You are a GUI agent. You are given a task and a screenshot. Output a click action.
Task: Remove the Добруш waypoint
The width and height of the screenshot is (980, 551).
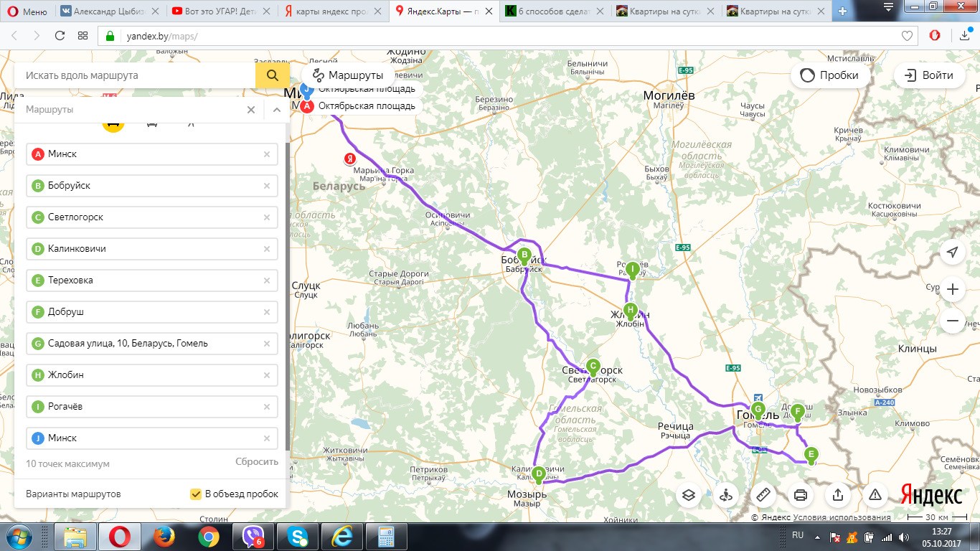(267, 312)
